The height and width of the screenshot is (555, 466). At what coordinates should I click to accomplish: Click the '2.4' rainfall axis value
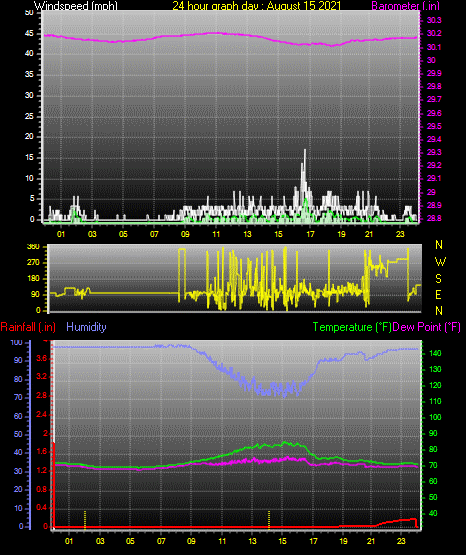click(x=41, y=414)
